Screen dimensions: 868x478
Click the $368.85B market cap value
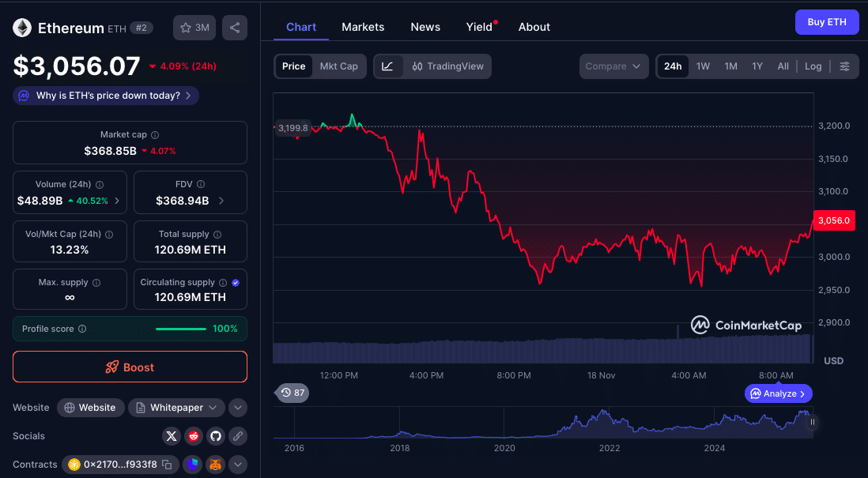click(110, 151)
